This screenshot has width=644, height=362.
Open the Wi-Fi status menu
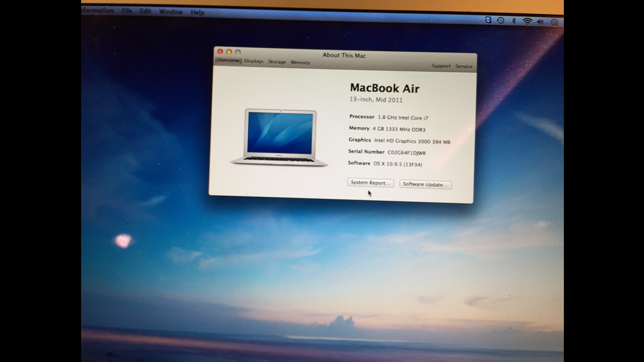pos(527,21)
